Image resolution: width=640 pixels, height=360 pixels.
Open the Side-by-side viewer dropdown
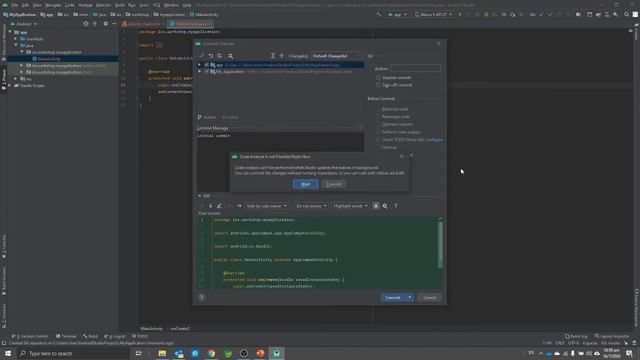pos(267,206)
